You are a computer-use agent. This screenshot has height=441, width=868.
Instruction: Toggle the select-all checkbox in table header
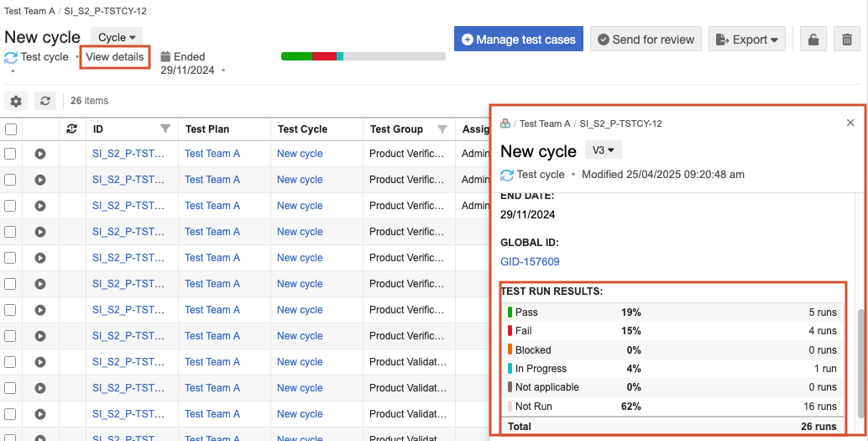coord(11,129)
